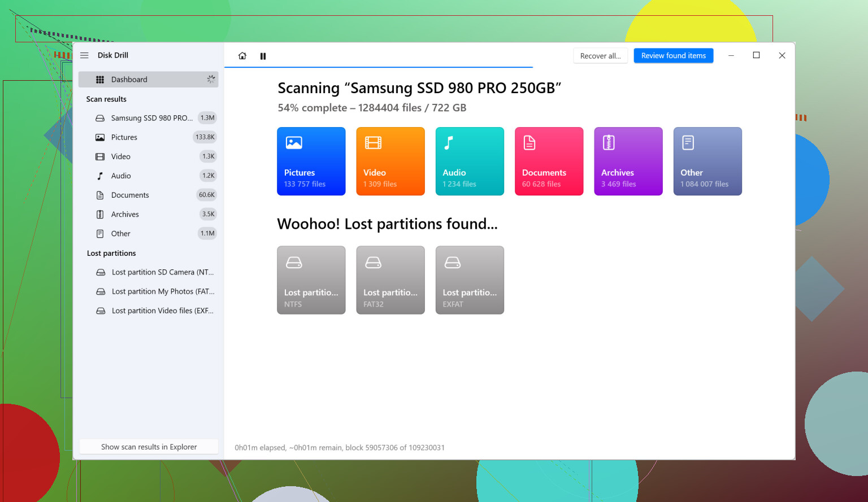This screenshot has height=502, width=868.
Task: Click the elapsed time status bar text
Action: point(340,448)
